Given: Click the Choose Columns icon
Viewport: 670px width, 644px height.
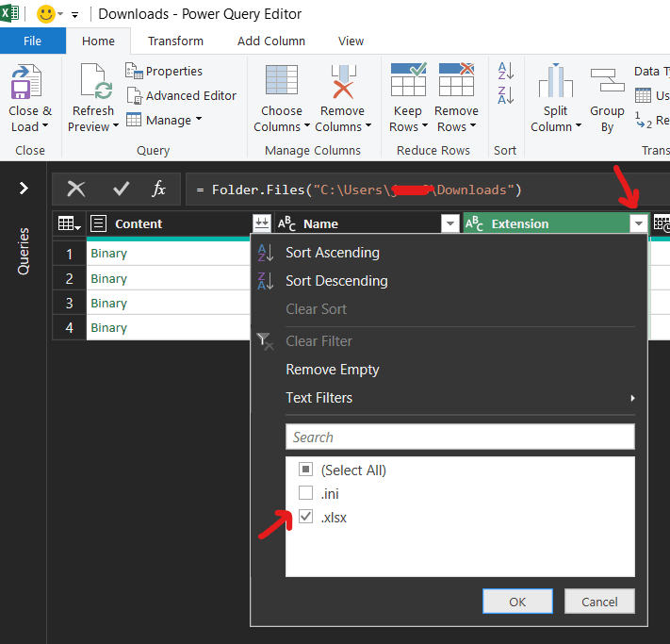Looking at the screenshot, I should [282, 83].
